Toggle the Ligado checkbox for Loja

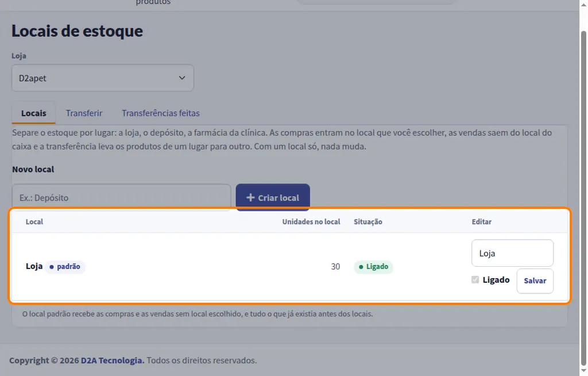click(475, 280)
